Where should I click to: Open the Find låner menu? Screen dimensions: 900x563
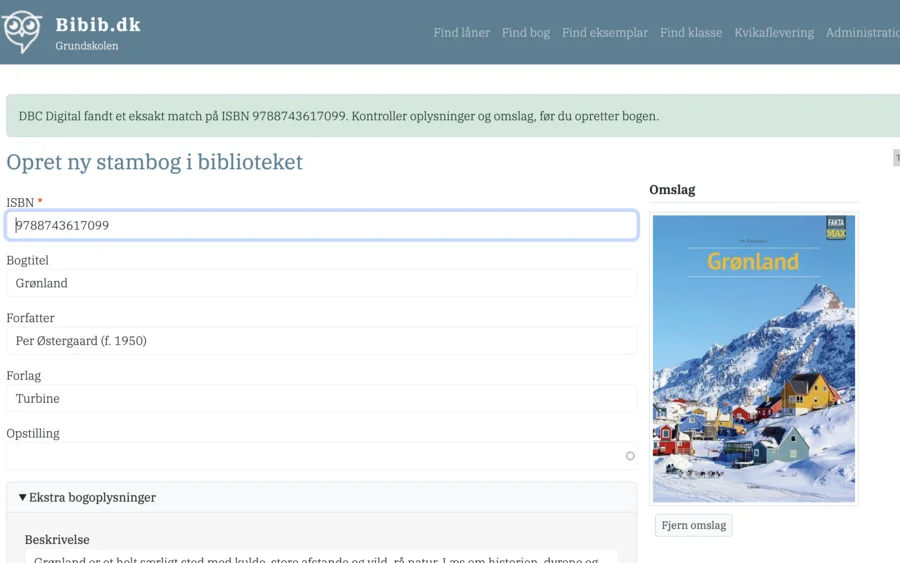click(x=461, y=33)
